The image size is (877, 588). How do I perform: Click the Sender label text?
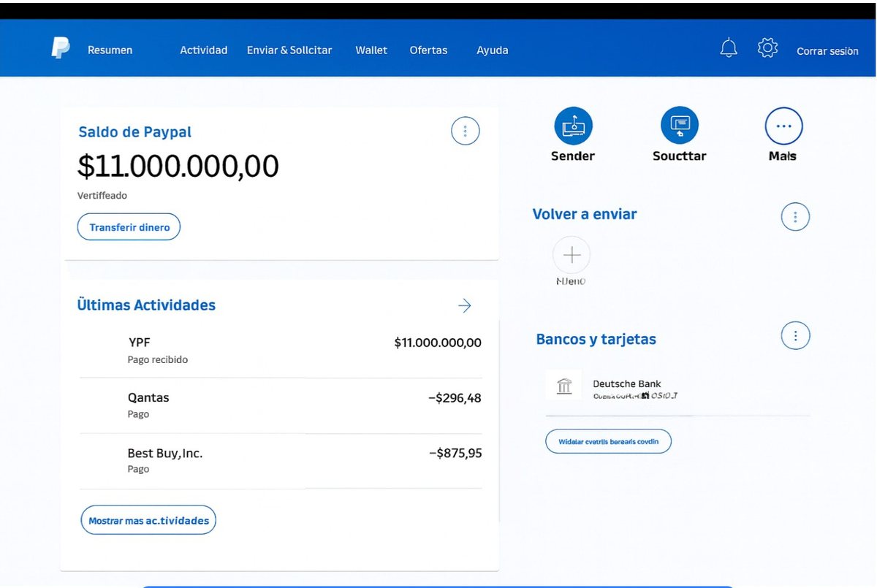(x=573, y=156)
